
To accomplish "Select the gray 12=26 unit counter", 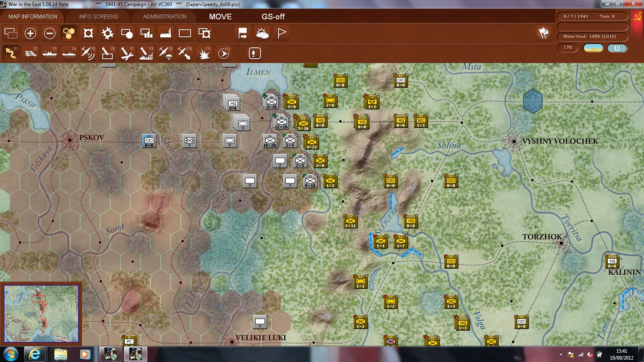I will point(281,122).
